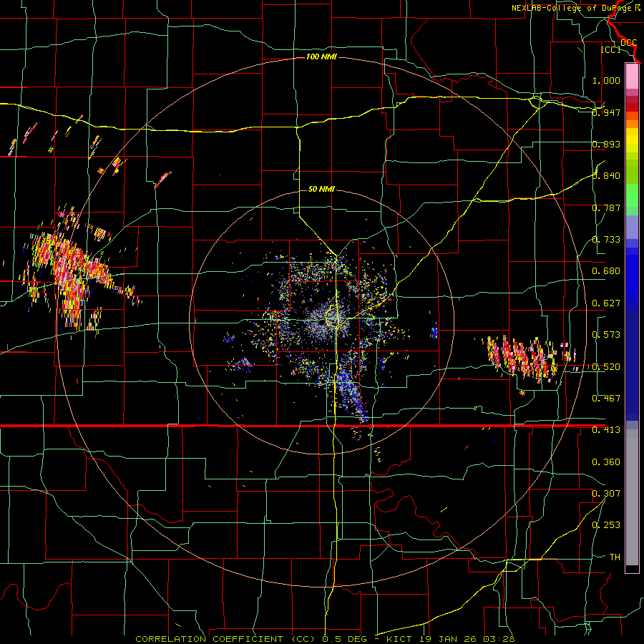This screenshot has height=644, width=644.
Task: Click the 0.5 DEG elevation text in the caption
Action: click(344, 639)
